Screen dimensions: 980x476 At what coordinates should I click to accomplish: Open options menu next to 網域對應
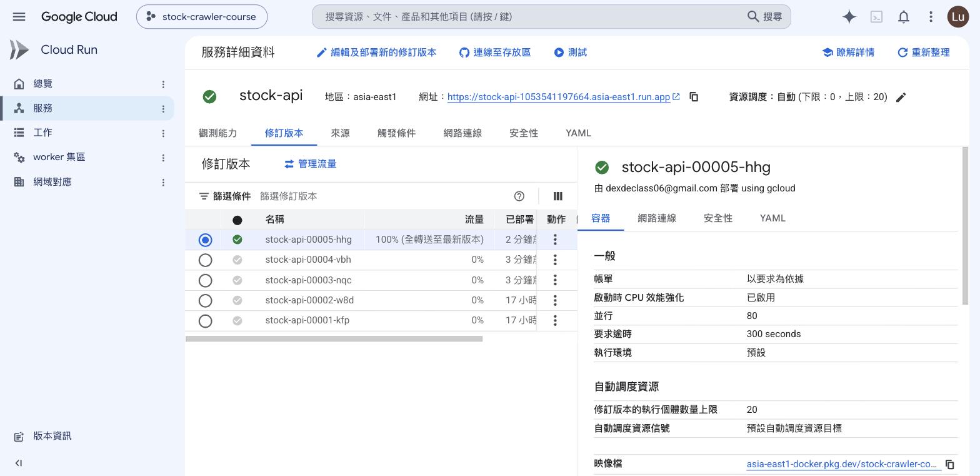(x=163, y=182)
